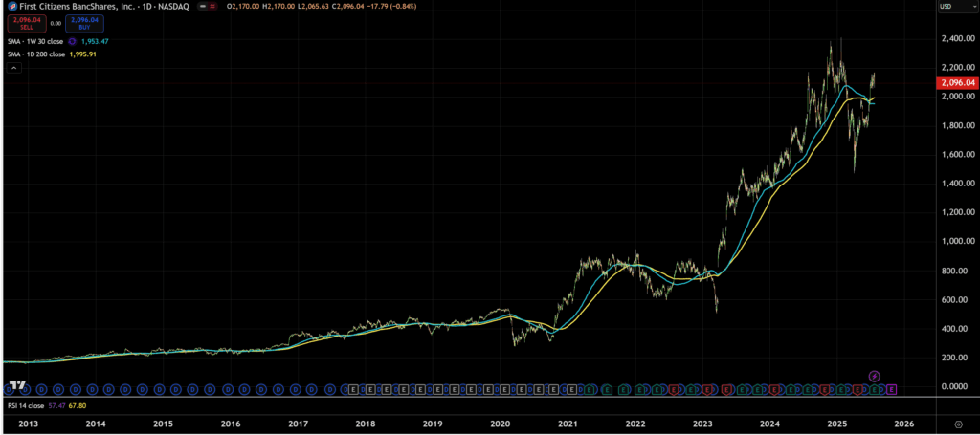
Task: Click the TradingView logo on the chart
Action: [x=19, y=385]
